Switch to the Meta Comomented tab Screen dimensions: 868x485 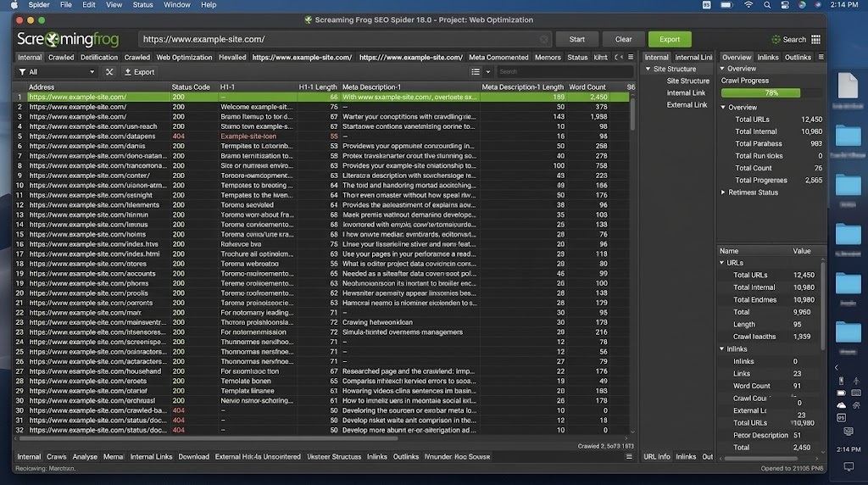pyautogui.click(x=498, y=58)
